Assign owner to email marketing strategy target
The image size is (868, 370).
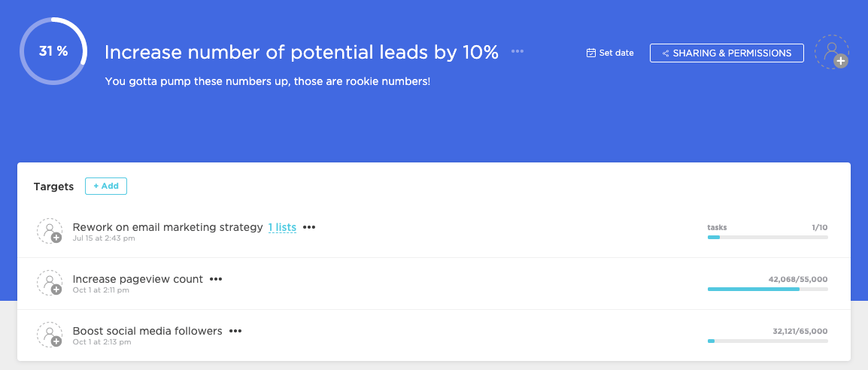tap(50, 231)
